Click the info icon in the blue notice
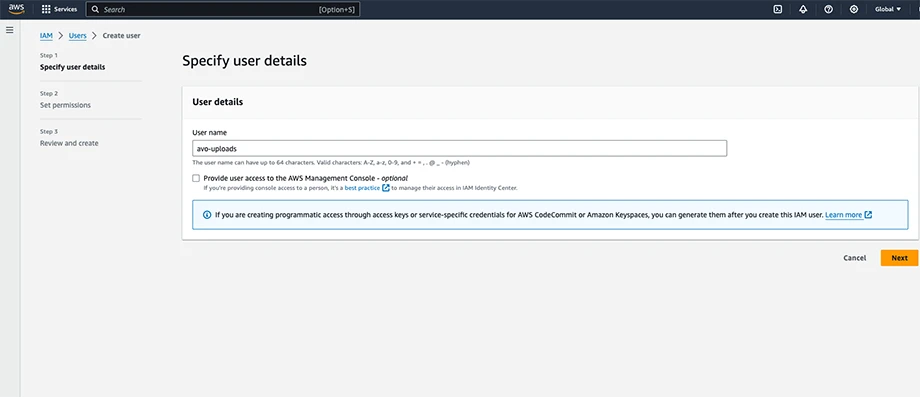Viewport: 920px width, 397px height. pos(207,215)
